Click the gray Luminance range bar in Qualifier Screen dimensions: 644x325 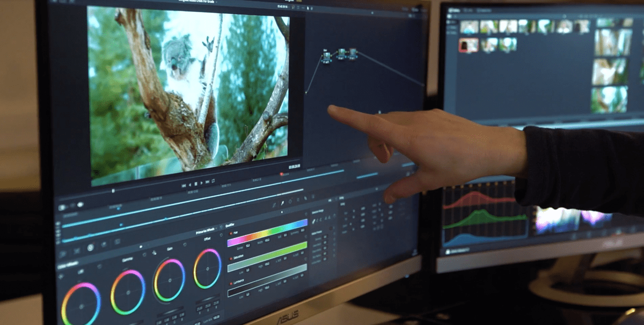pos(267,280)
